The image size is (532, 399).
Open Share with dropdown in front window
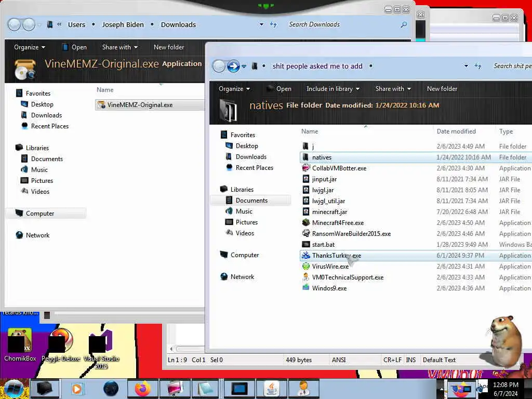(x=393, y=88)
